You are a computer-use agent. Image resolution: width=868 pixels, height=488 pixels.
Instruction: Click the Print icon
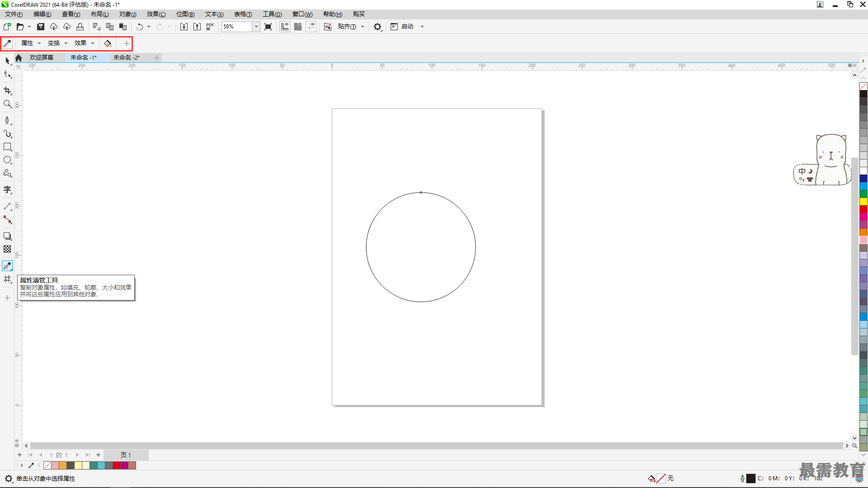click(x=80, y=27)
